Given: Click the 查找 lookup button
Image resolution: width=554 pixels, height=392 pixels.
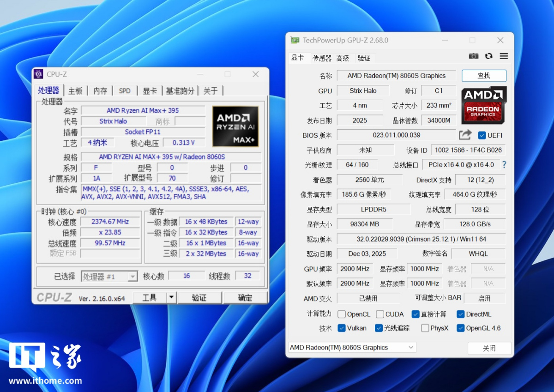Looking at the screenshot, I should click(x=484, y=76).
